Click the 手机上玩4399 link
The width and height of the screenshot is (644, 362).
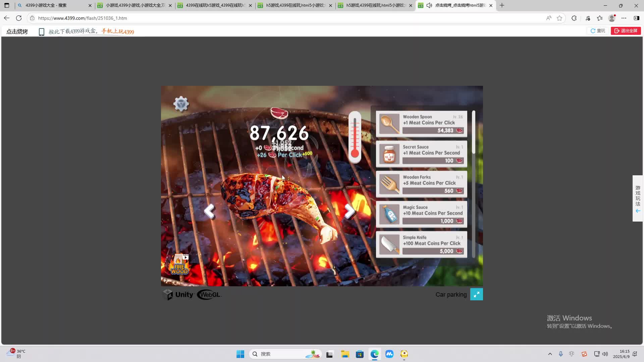tap(118, 32)
